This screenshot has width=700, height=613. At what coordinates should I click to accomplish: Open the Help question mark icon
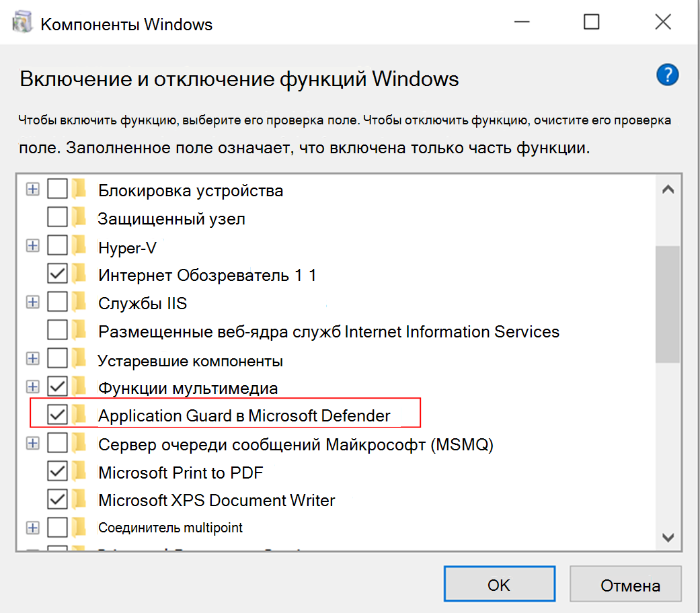click(x=667, y=75)
